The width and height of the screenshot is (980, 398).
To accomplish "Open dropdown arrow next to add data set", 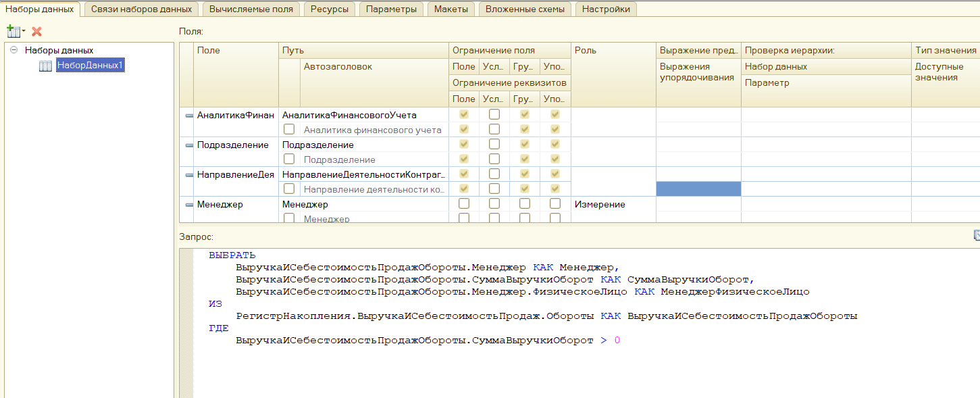I will pos(24,32).
